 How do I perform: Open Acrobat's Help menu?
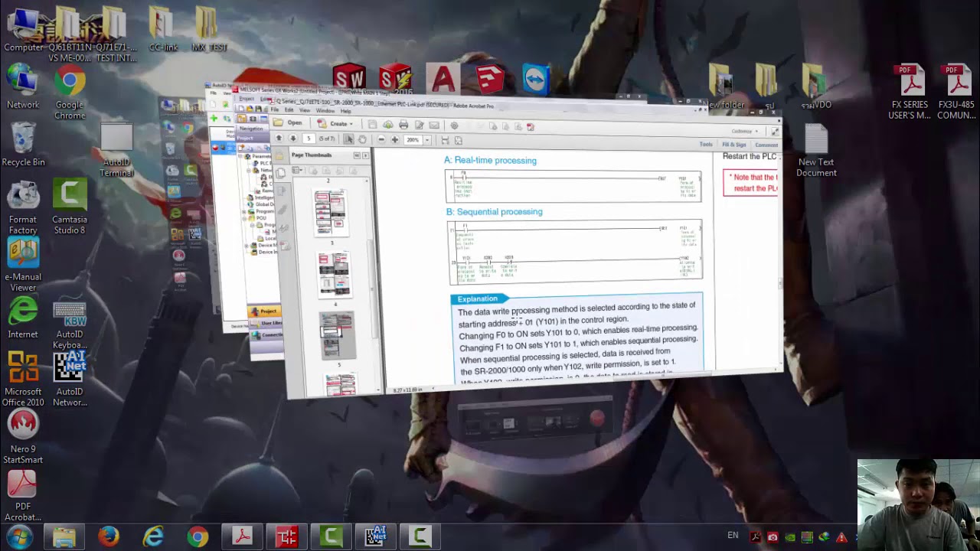345,111
